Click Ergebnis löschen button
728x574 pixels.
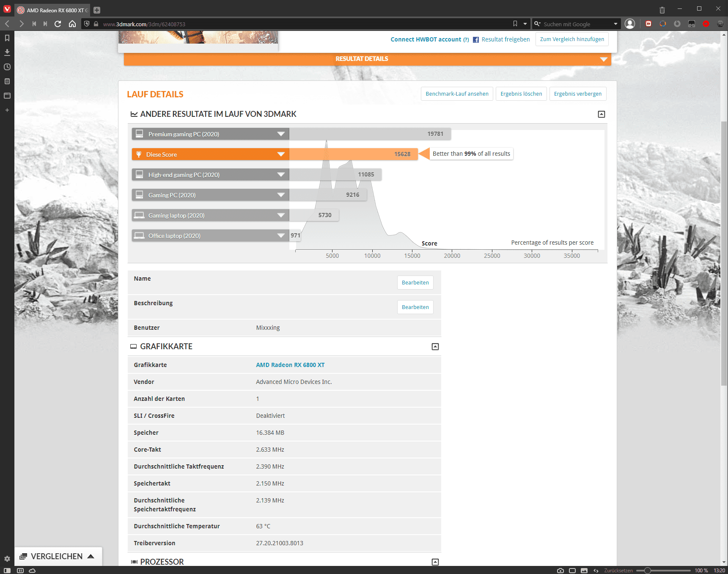tap(521, 94)
